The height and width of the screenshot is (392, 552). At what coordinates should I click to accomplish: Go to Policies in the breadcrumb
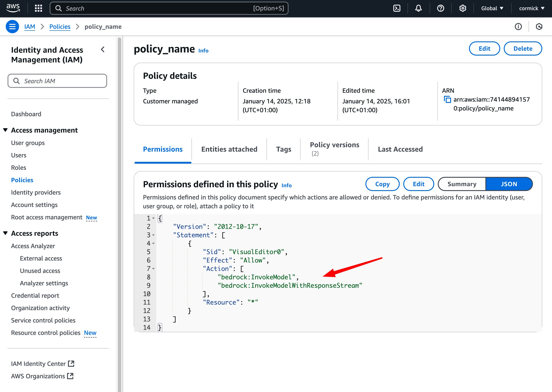(x=60, y=27)
